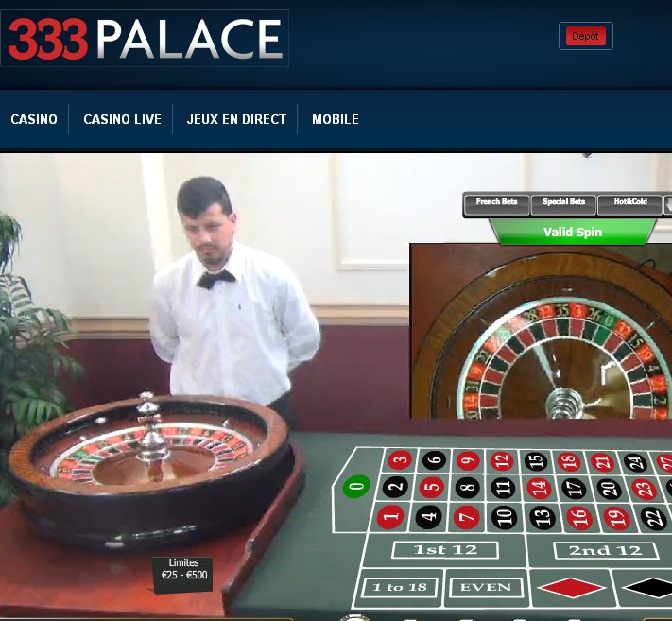The image size is (672, 621).
Task: Click the 333 Palace logo
Action: pos(145,38)
